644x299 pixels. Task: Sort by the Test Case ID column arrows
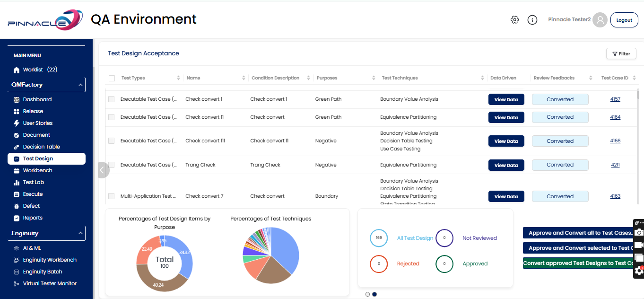634,78
